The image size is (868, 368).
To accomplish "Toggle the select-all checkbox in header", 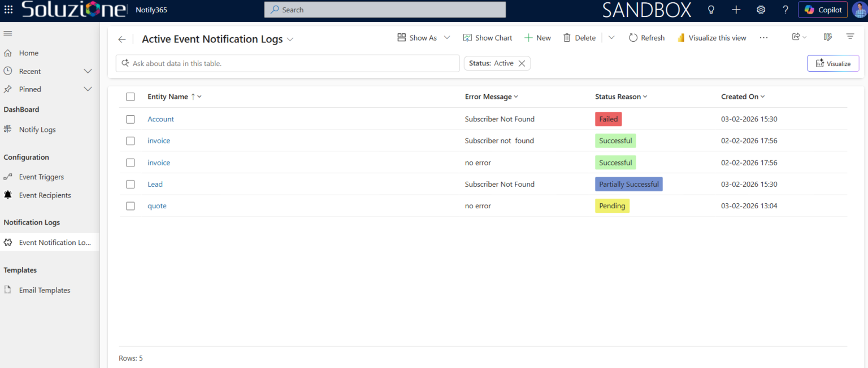I will point(131,97).
